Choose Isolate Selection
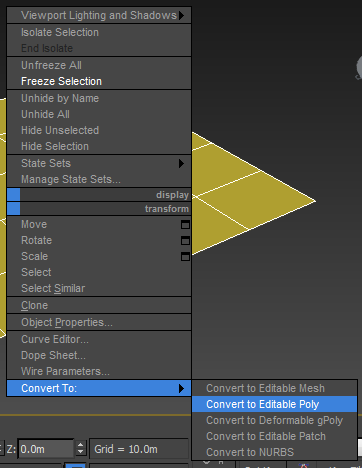This screenshot has width=362, height=468. [x=99, y=32]
